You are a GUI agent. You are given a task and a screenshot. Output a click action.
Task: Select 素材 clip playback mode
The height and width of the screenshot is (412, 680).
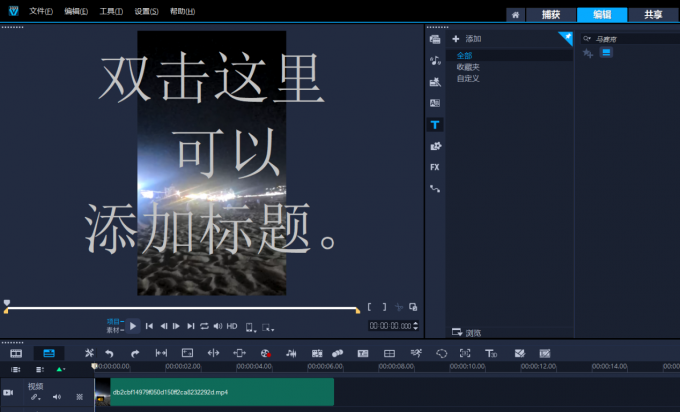pos(115,330)
